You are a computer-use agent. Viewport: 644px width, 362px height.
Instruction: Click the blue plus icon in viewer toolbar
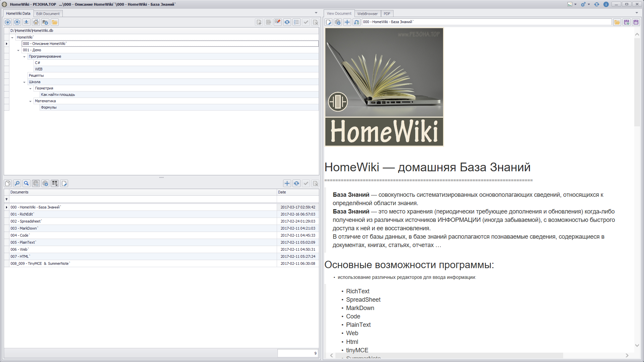(347, 22)
